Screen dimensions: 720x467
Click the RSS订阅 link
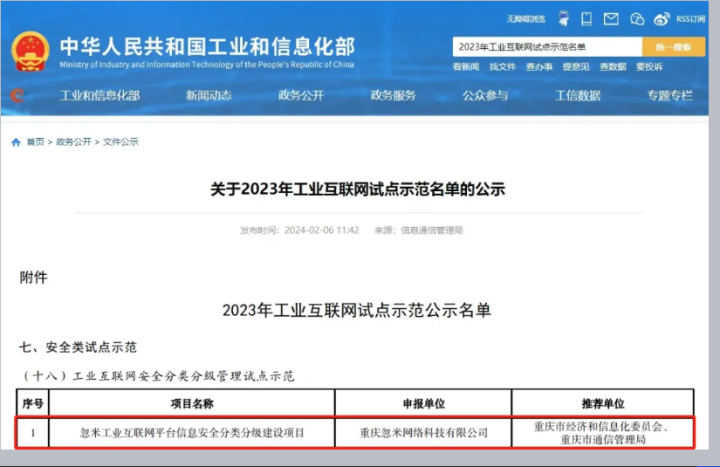click(x=691, y=18)
